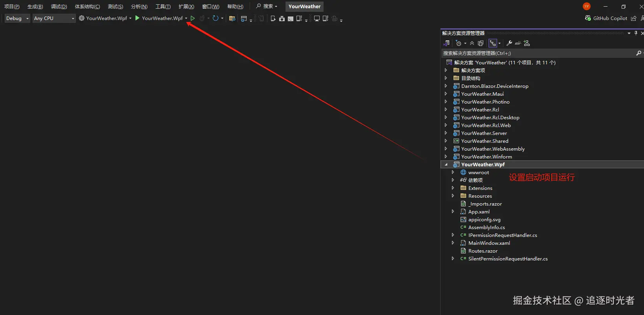Switch between solutions and views in Solution Explorer
644x315 pixels.
coord(447,43)
